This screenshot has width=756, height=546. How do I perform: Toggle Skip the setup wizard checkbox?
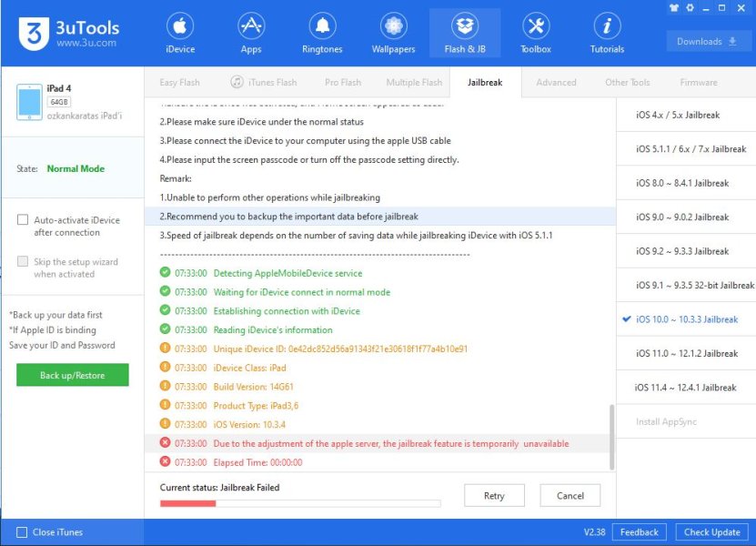pyautogui.click(x=23, y=262)
